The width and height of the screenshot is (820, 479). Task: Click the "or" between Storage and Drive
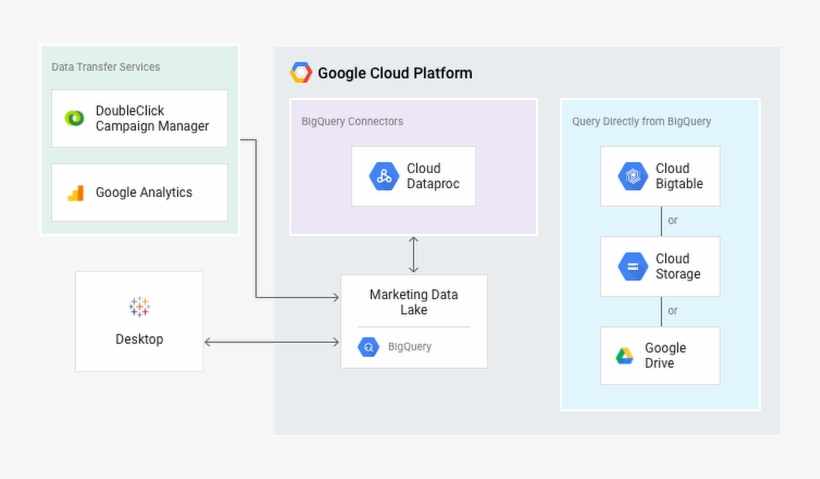[673, 311]
